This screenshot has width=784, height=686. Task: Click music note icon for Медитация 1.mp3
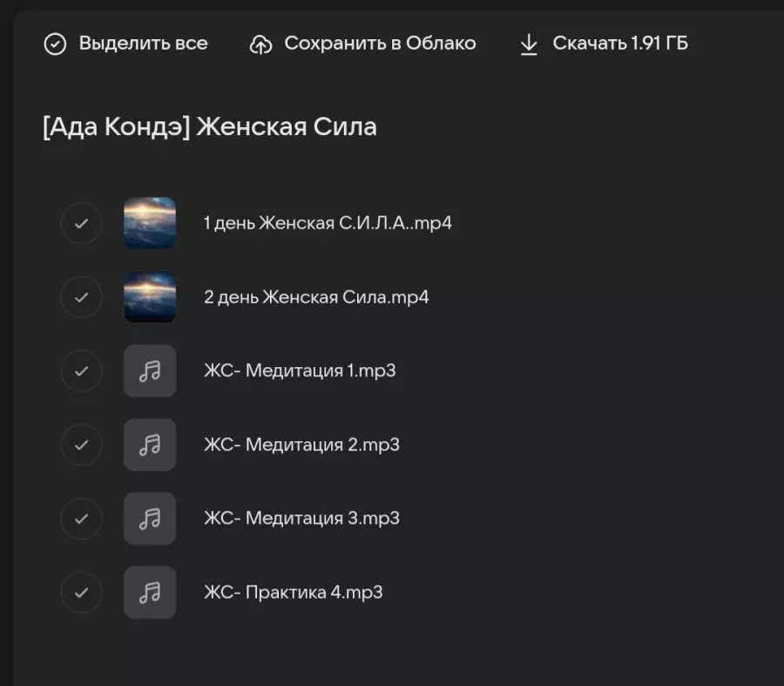point(150,371)
